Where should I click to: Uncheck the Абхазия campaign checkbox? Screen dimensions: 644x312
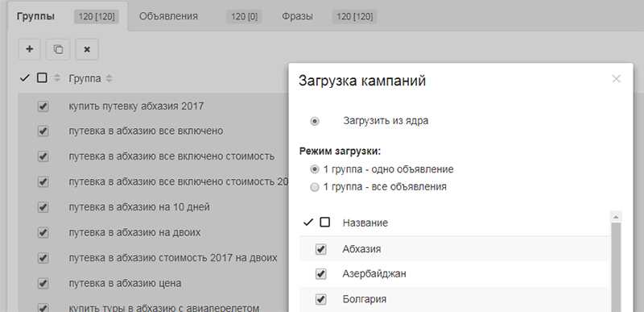[x=320, y=249]
